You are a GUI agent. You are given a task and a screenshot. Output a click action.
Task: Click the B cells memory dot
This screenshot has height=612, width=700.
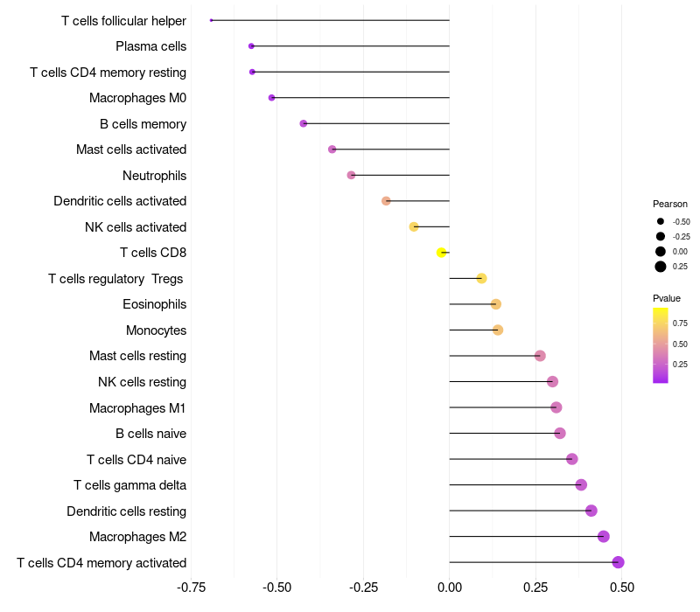pyautogui.click(x=304, y=123)
